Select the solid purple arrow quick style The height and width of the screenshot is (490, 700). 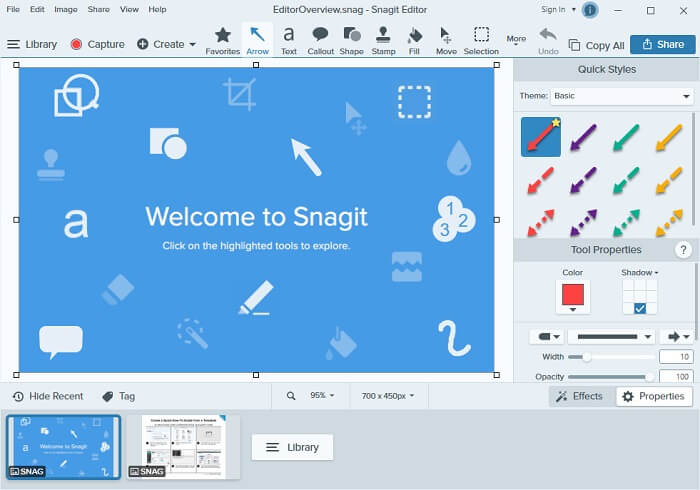(x=583, y=137)
